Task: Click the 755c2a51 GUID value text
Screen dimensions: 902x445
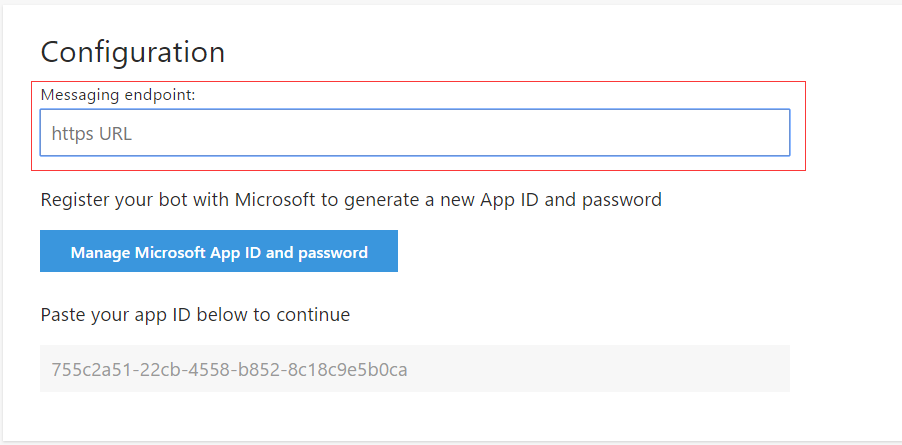Action: click(229, 370)
